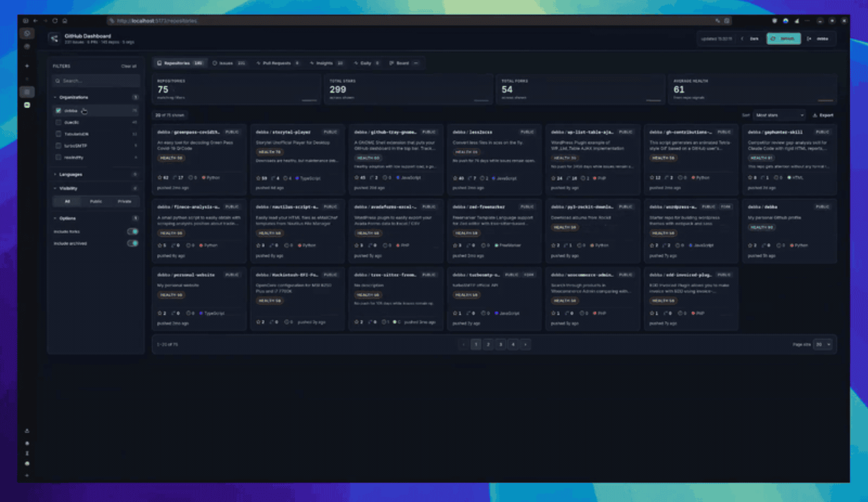Reload the page with browser refresh icon

[55, 21]
